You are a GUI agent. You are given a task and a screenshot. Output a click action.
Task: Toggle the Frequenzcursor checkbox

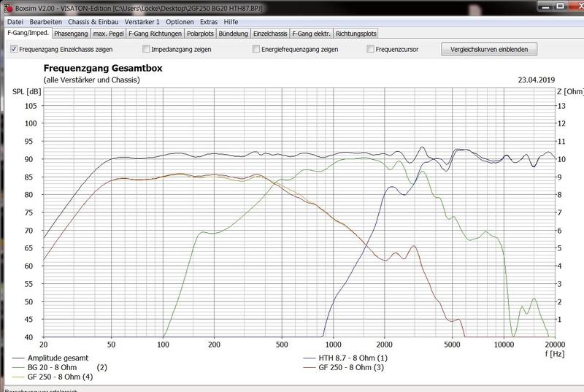pyautogui.click(x=371, y=50)
